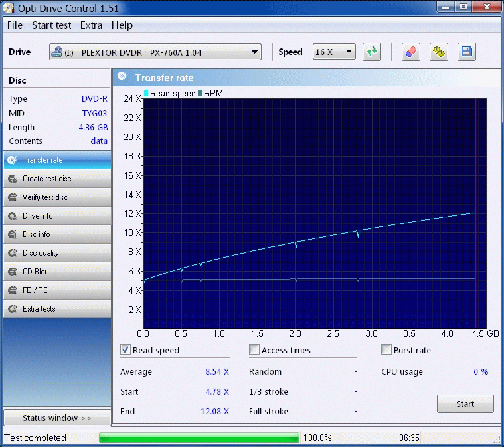The width and height of the screenshot is (504, 447).
Task: Open the Drive info panel
Action: tap(57, 216)
